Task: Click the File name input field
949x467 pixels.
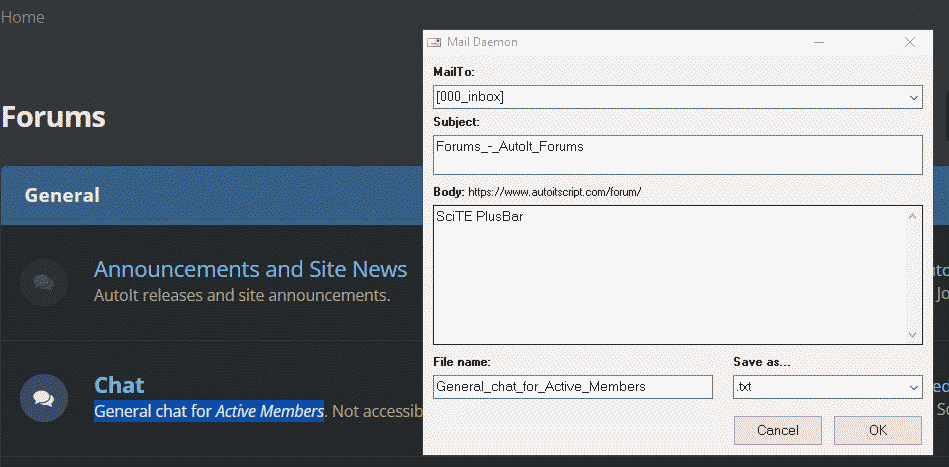Action: click(x=573, y=387)
